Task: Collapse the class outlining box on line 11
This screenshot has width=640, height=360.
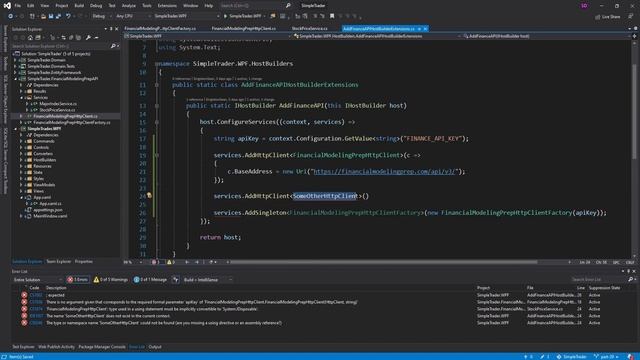Action: [x=157, y=85]
